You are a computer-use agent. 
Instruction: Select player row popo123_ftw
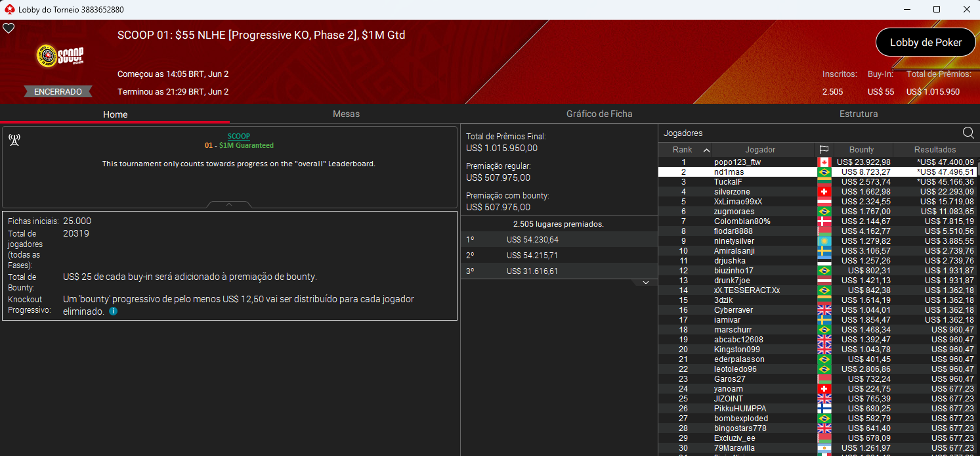click(817, 162)
